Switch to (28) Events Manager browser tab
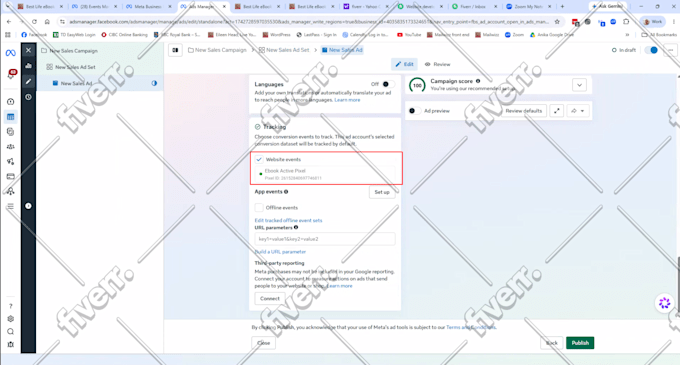This screenshot has height=365, width=680. click(94, 7)
